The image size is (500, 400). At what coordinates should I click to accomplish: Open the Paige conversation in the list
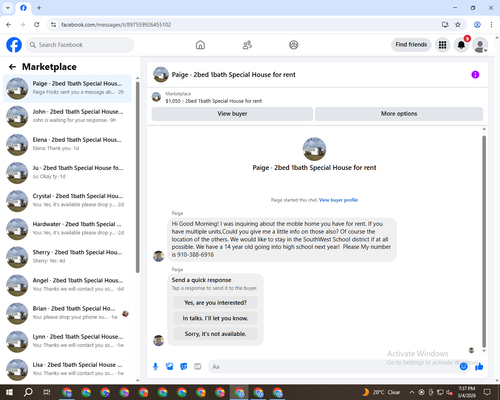(67, 89)
